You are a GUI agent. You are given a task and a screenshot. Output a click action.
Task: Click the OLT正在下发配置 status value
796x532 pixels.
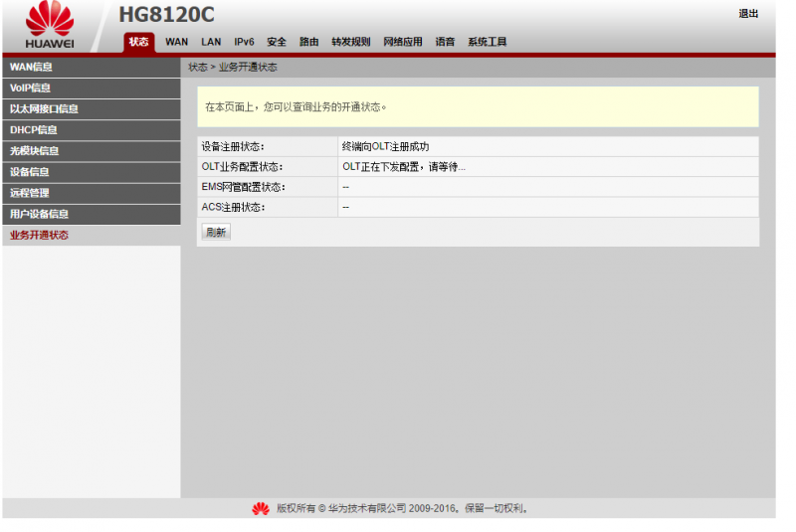coord(404,167)
